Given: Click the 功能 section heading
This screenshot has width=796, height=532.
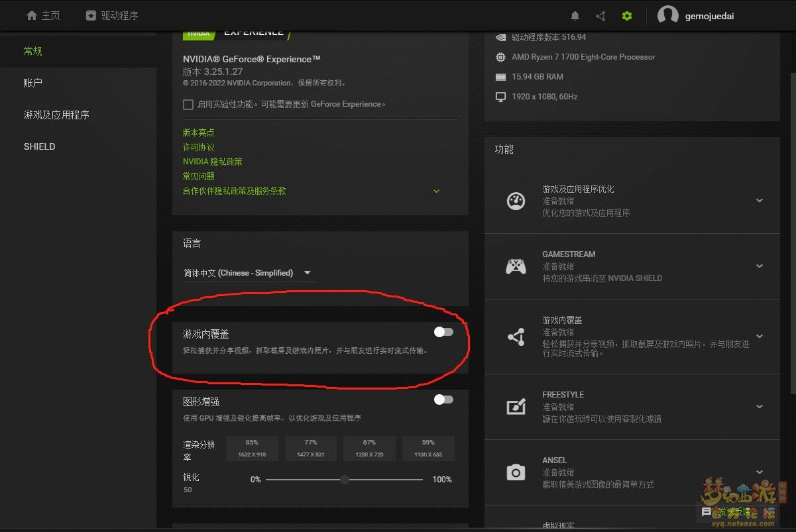Looking at the screenshot, I should pos(504,149).
